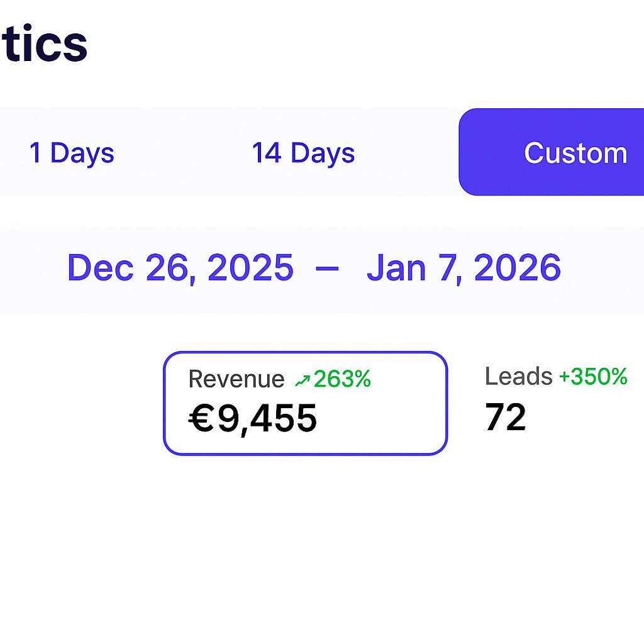644x644 pixels.
Task: Click the partially visible 'tics' page heading
Action: (x=44, y=44)
